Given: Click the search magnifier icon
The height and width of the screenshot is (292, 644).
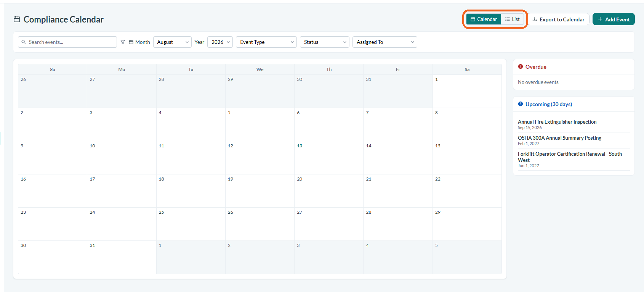Looking at the screenshot, I should click(24, 42).
